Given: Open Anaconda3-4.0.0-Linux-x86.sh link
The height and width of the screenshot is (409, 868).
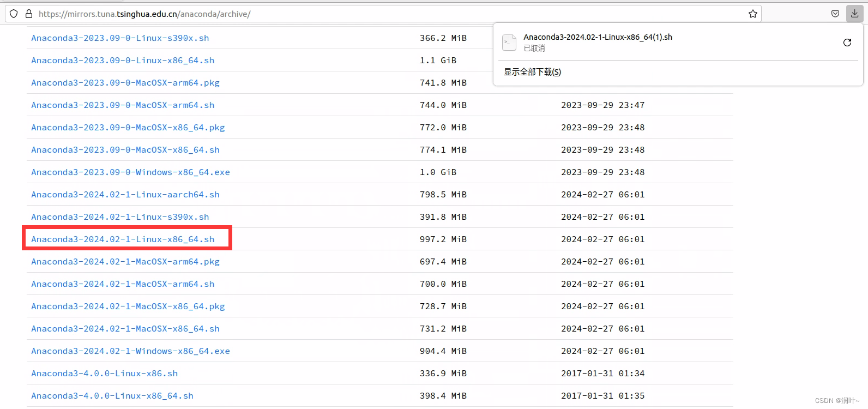Looking at the screenshot, I should [x=104, y=374].
